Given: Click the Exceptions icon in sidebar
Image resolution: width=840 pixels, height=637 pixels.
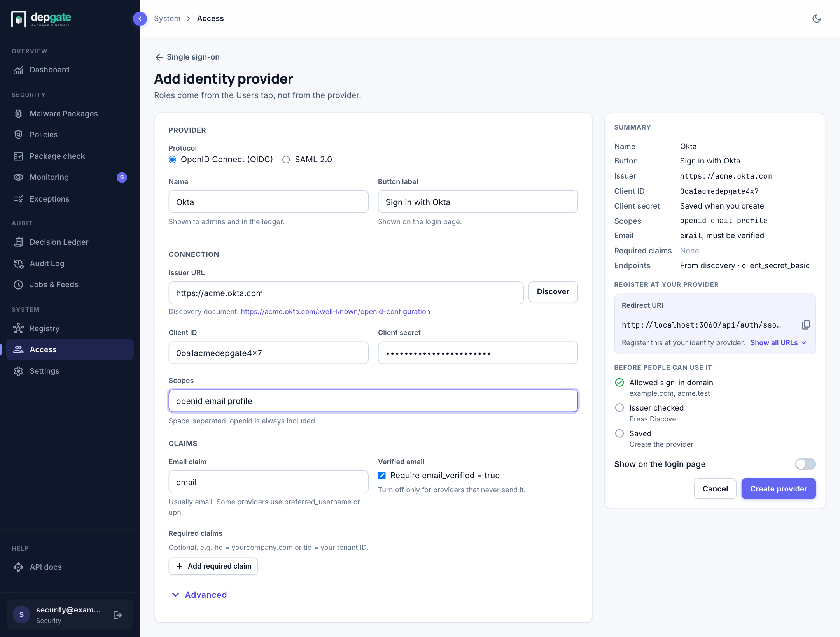Looking at the screenshot, I should [x=18, y=199].
